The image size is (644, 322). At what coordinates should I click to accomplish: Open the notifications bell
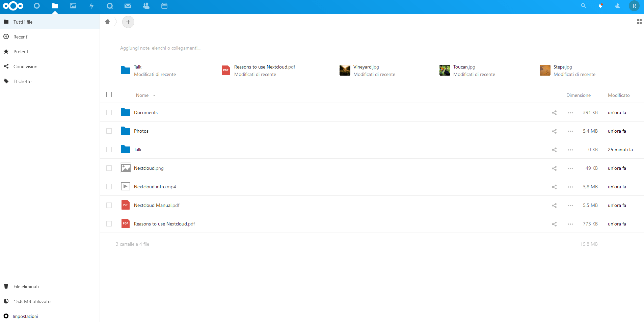click(x=600, y=6)
